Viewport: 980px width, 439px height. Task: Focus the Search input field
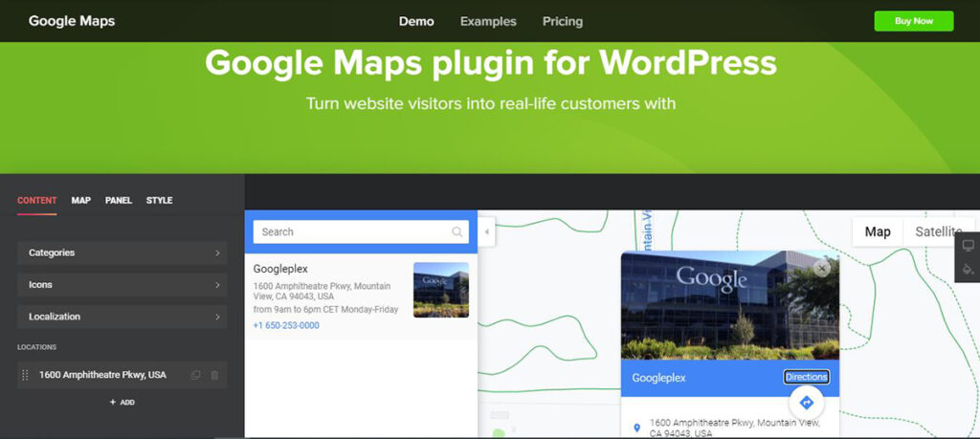(x=361, y=231)
